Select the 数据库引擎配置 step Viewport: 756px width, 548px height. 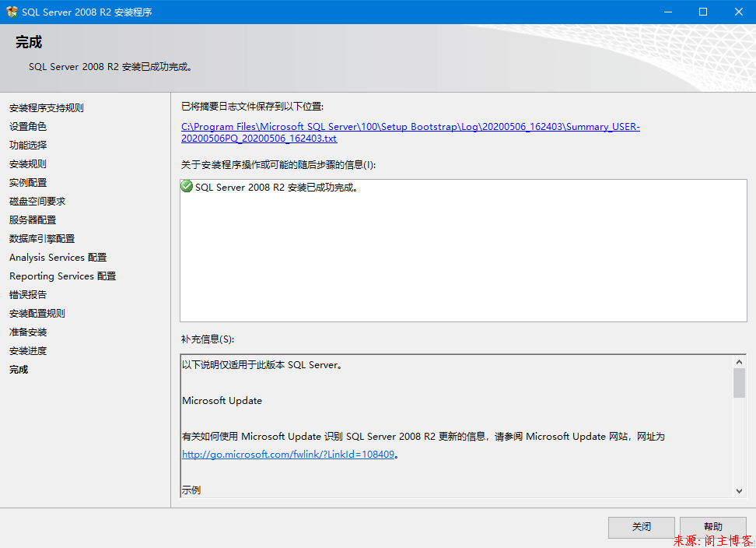42,239
